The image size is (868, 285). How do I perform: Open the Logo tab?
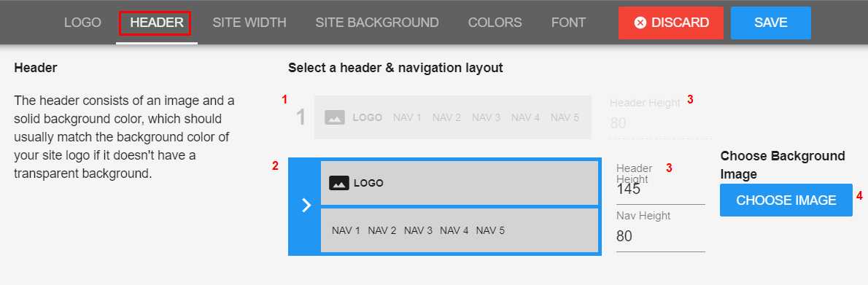pyautogui.click(x=82, y=23)
